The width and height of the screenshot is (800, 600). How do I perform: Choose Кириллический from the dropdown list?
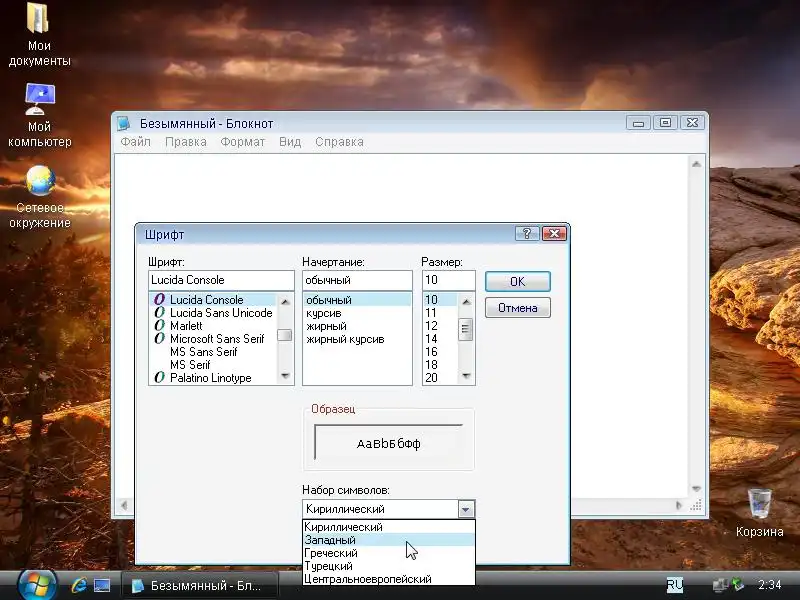point(389,527)
